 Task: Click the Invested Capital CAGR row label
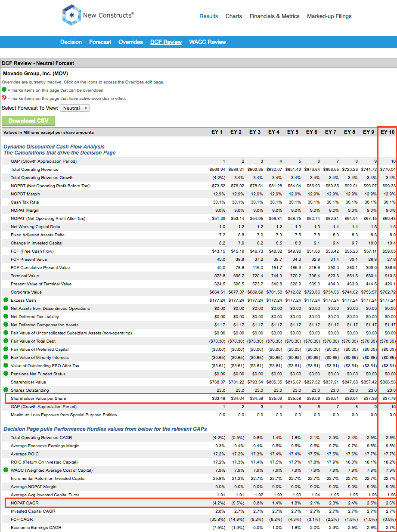click(34, 511)
